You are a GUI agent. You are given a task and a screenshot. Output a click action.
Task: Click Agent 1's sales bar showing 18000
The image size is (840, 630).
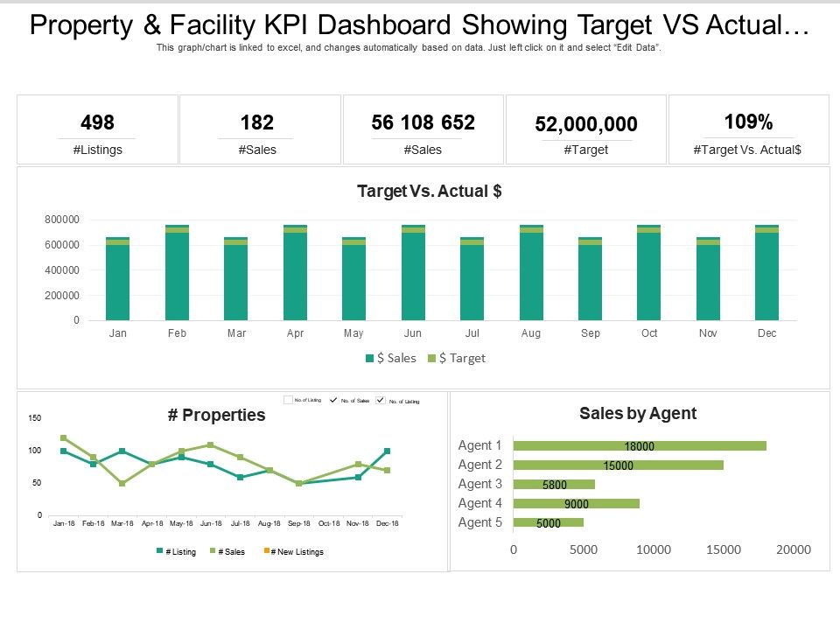(639, 445)
